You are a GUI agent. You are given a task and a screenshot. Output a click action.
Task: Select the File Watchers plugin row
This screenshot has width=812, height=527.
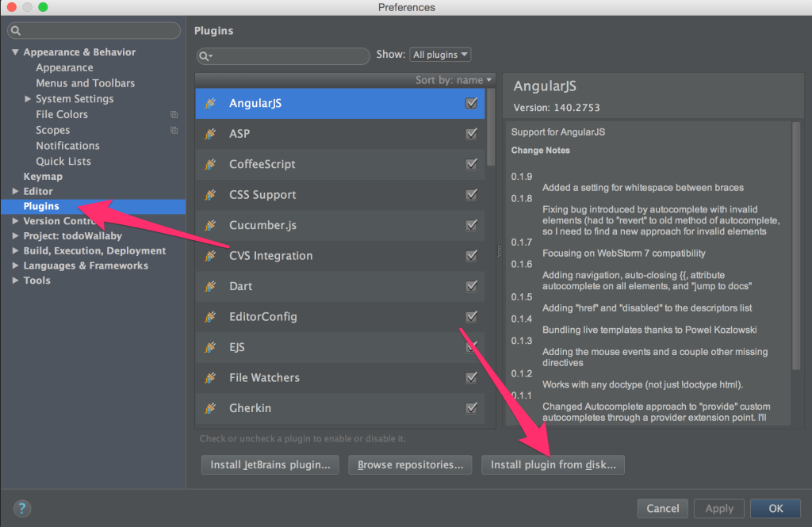click(x=340, y=378)
